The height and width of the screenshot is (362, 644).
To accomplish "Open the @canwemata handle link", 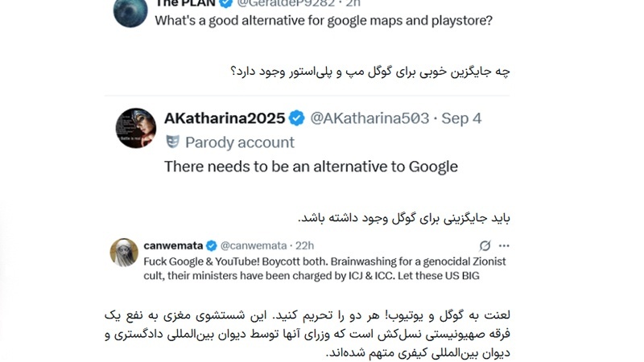I will [254, 245].
